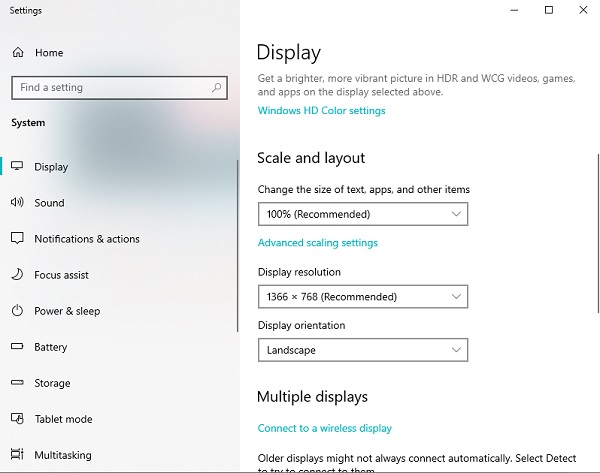Select Focus assist in sidebar
The width and height of the screenshot is (600, 473).
119,274
